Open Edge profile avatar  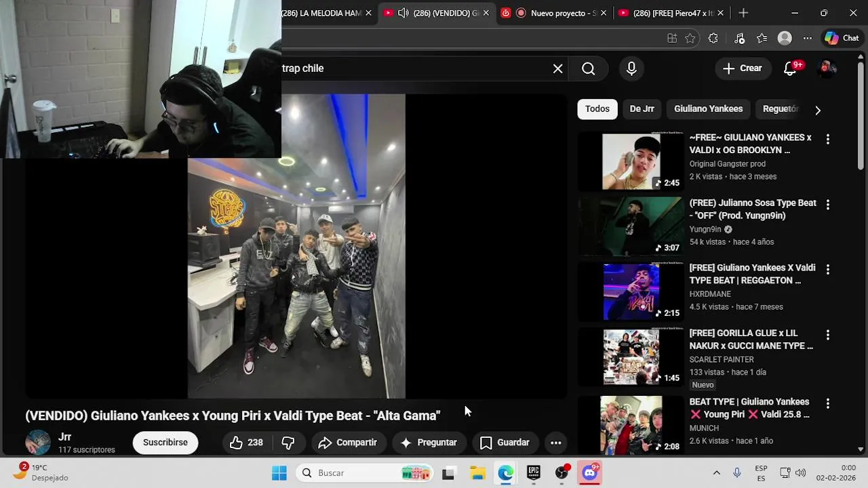pos(785,39)
